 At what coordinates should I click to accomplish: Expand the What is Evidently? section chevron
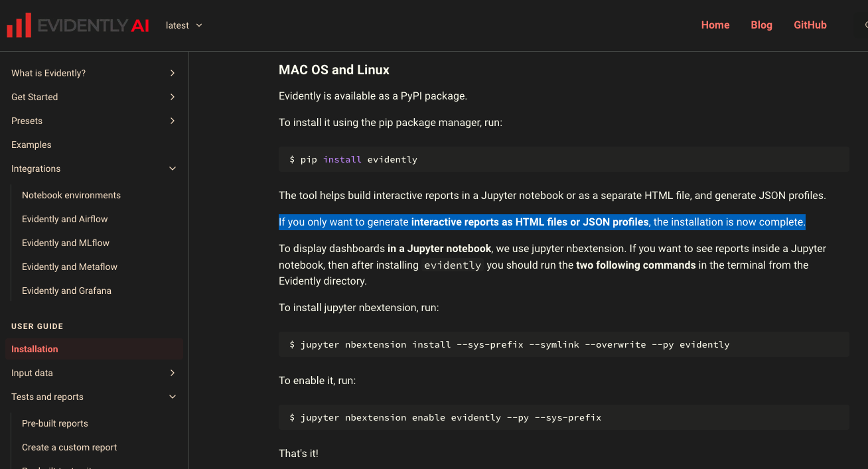[x=172, y=73]
